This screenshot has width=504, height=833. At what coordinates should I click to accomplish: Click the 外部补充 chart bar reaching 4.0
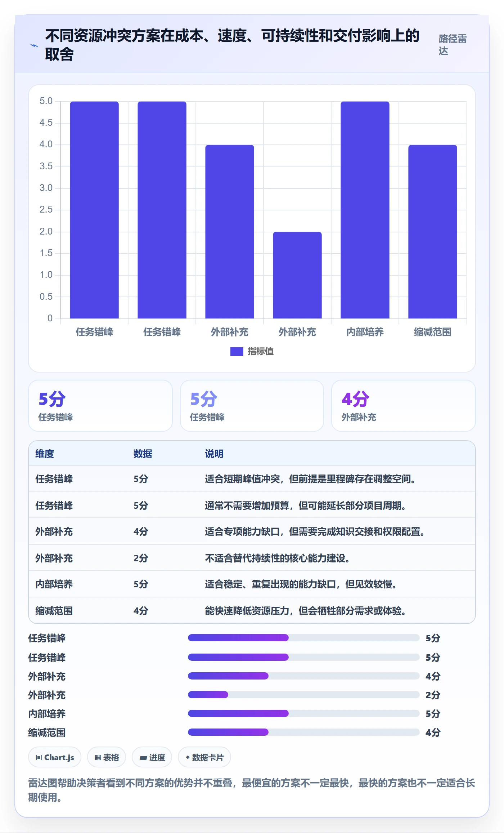[x=230, y=232]
